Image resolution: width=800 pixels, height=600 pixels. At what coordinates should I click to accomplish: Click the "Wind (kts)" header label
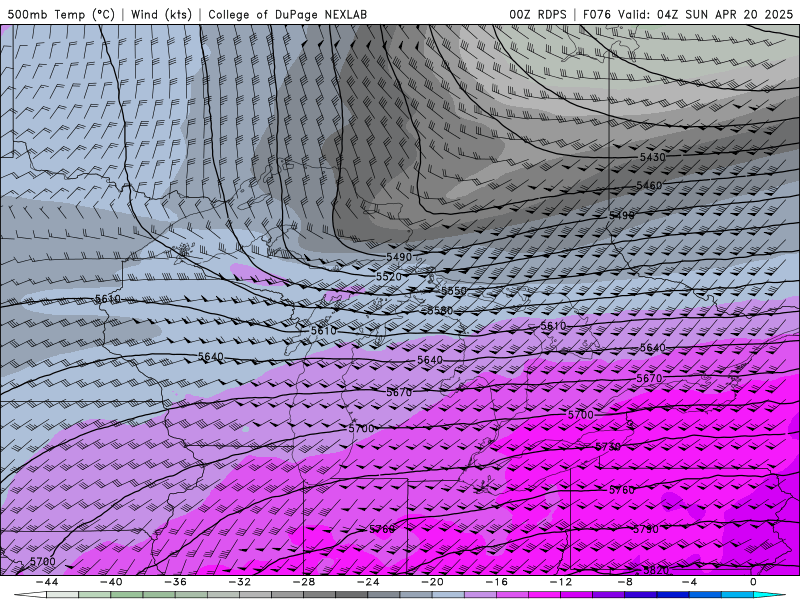[161, 14]
